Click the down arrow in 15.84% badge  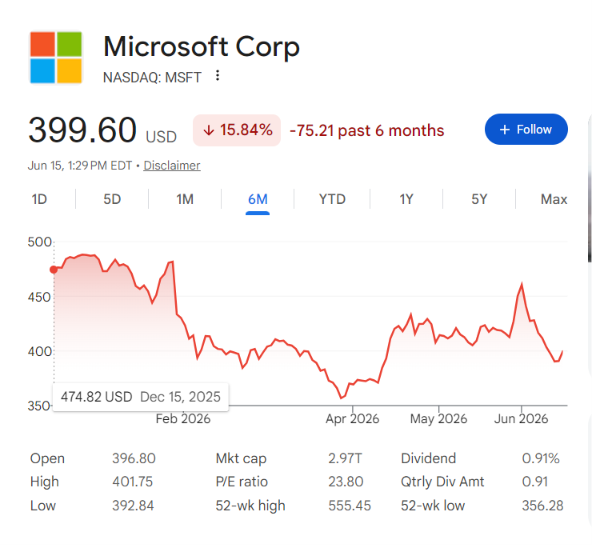point(209,131)
